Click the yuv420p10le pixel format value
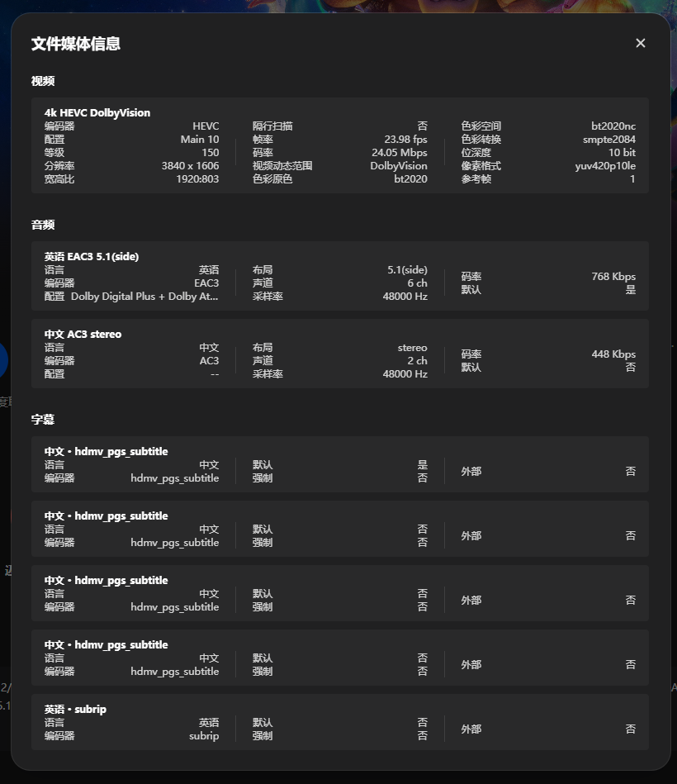 tap(605, 166)
